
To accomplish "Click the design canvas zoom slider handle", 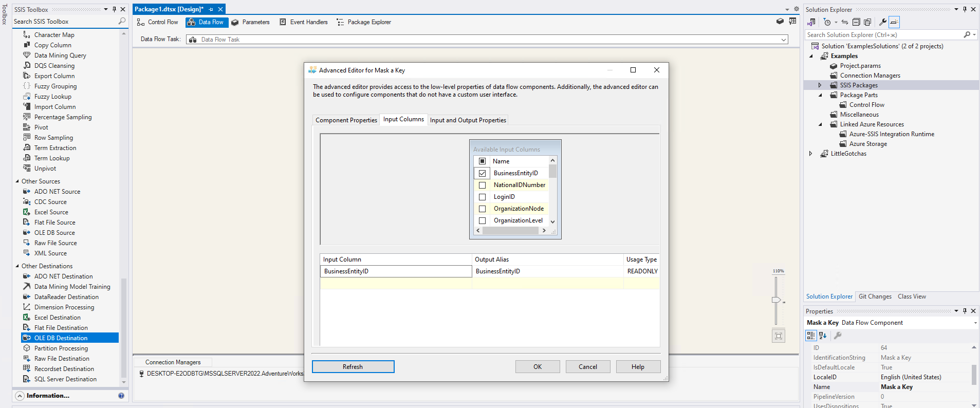I will [x=776, y=300].
